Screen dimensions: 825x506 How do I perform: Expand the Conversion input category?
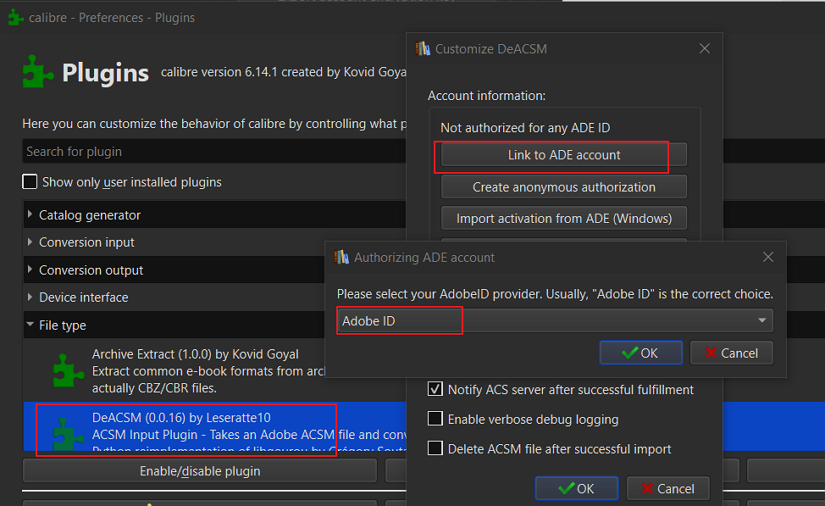coord(30,242)
